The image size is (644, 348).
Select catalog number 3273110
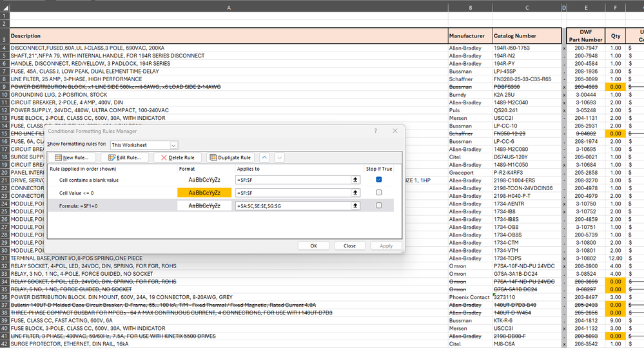click(x=527, y=297)
